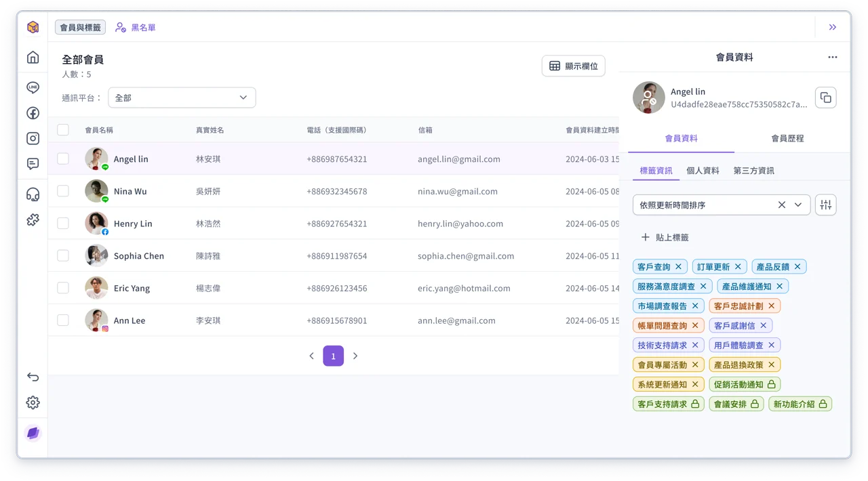Click Angel lin's avatar in the 會員資料 panel
This screenshot has width=868, height=481.
point(649,98)
